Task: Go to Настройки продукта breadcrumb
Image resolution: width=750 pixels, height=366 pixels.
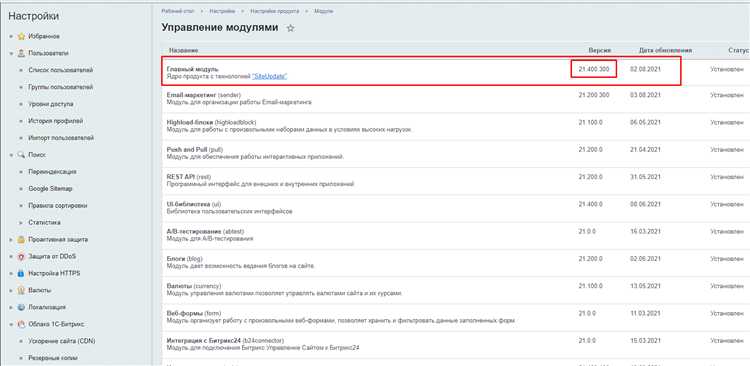Action: [x=275, y=11]
